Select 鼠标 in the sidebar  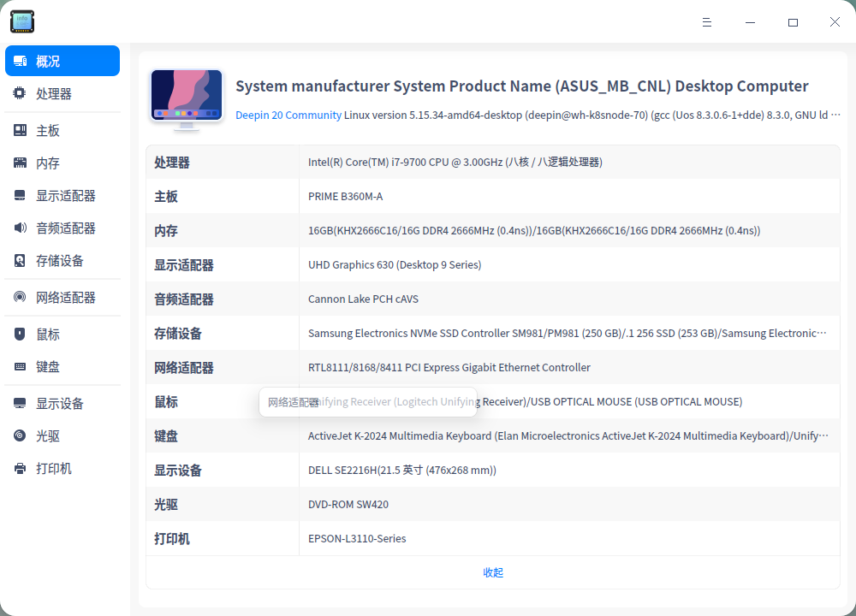[62, 334]
